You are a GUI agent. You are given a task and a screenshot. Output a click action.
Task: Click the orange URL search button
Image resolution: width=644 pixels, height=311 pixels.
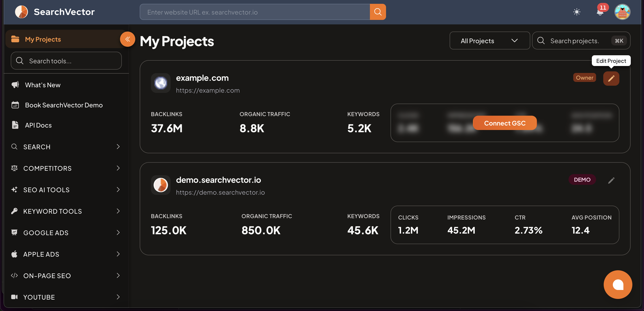tap(378, 12)
